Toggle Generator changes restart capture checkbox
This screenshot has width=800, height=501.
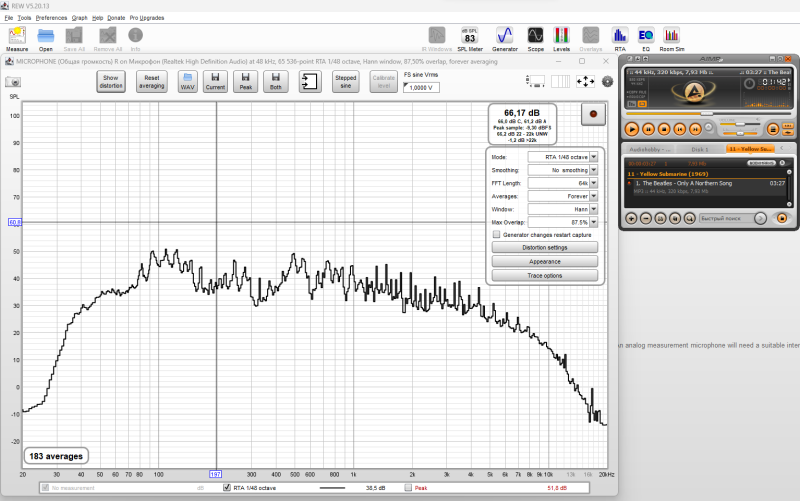496,235
